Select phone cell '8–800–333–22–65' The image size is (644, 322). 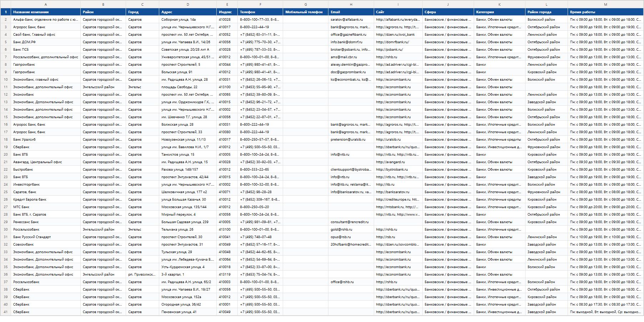point(260,170)
